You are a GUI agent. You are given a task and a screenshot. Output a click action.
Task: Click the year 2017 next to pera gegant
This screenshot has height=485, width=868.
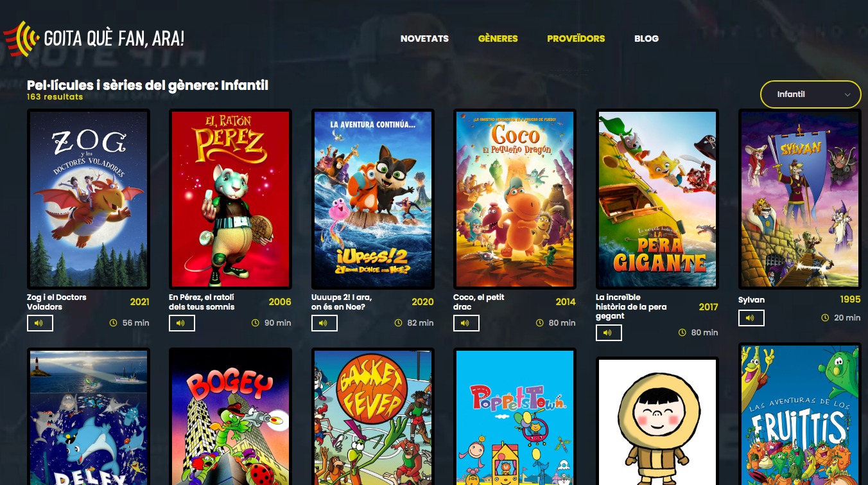[709, 307]
